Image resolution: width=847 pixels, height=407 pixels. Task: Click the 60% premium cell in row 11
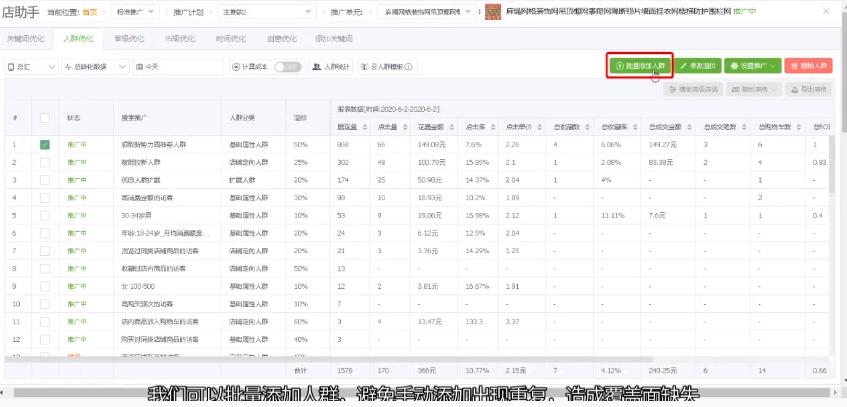click(300, 322)
